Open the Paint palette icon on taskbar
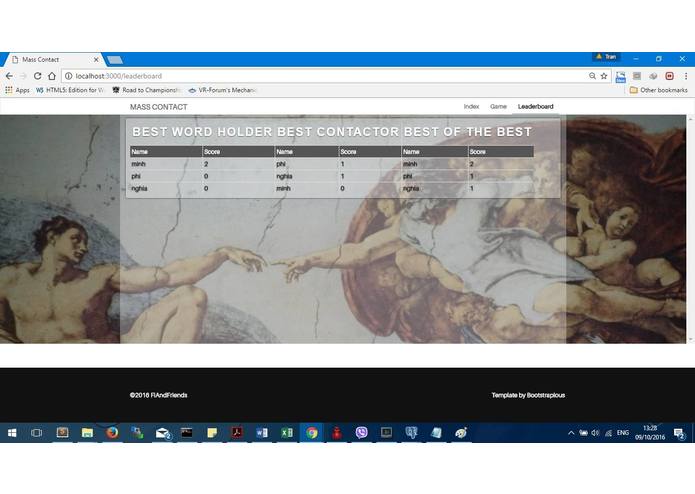The image size is (695, 494). pyautogui.click(x=461, y=432)
